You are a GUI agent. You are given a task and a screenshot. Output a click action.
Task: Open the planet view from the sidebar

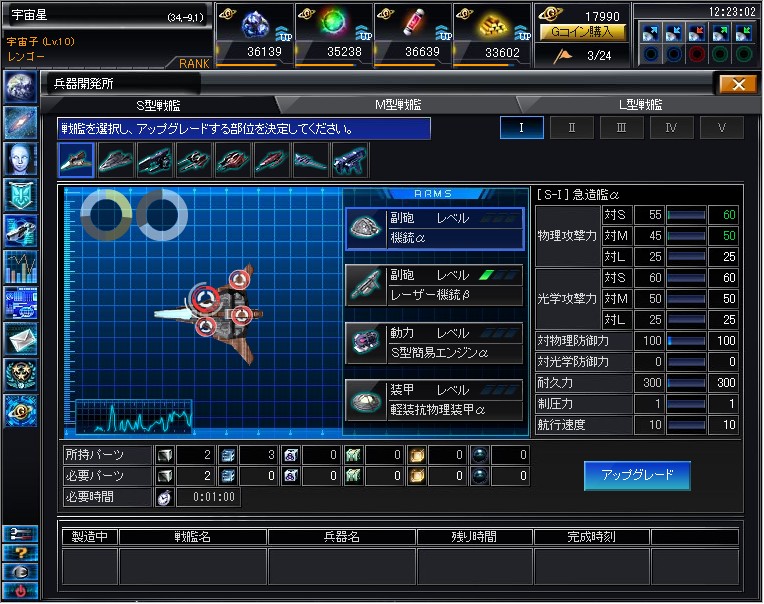coord(20,86)
